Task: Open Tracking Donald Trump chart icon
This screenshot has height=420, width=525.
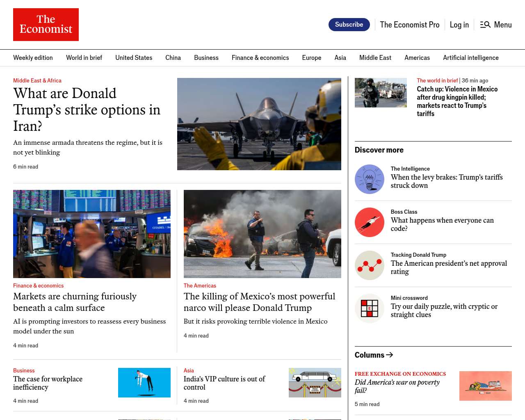Action: tap(369, 265)
